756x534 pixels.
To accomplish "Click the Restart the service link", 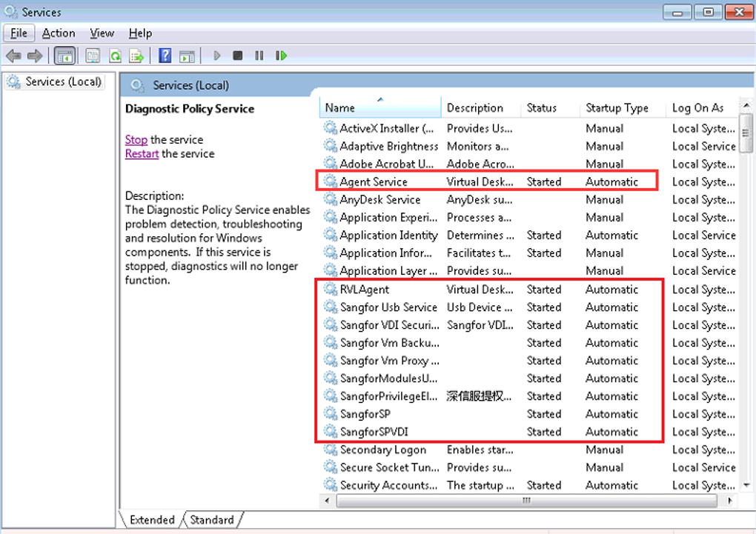I will (142, 154).
